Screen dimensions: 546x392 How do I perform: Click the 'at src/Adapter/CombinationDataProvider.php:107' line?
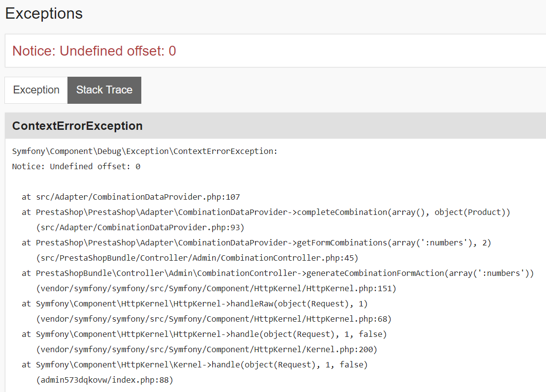(131, 197)
